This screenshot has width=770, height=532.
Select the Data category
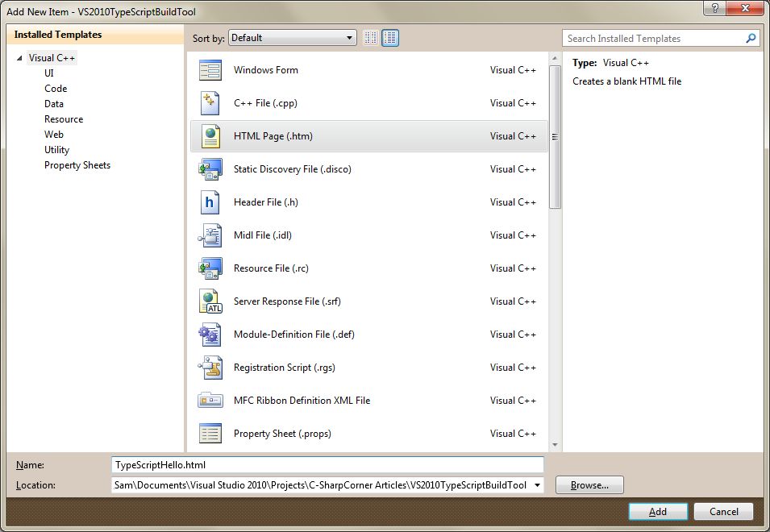click(54, 103)
